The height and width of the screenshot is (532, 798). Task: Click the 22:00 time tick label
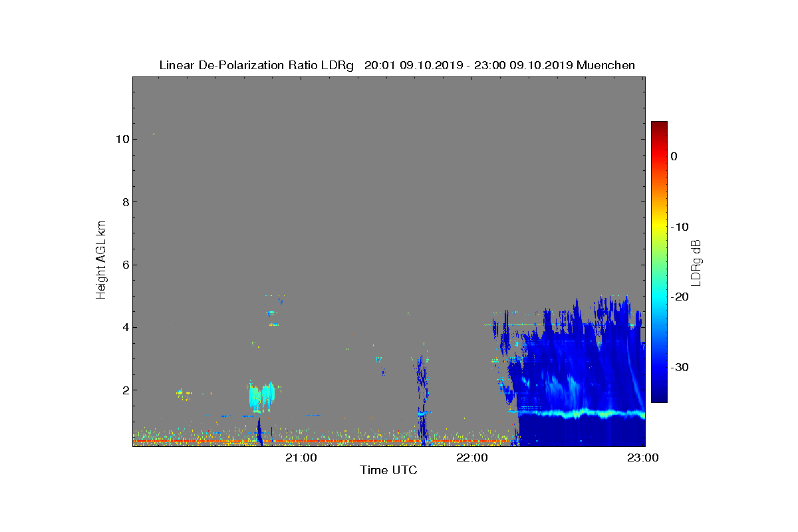coord(473,458)
